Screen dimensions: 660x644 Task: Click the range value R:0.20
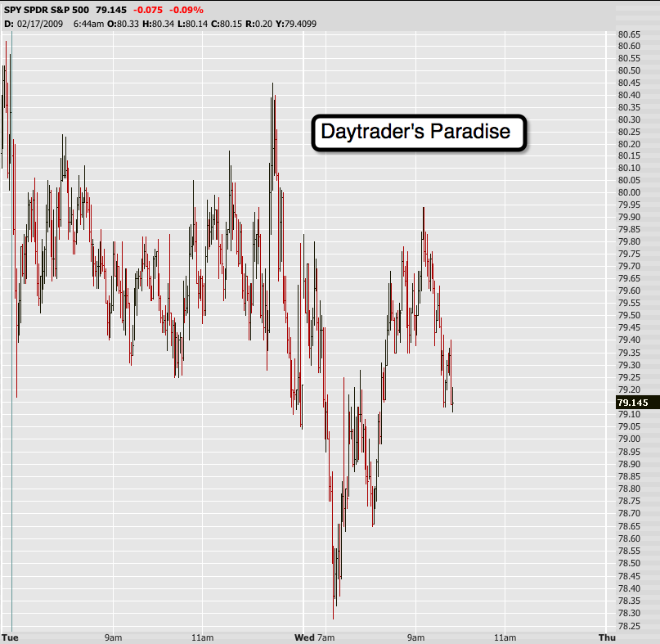[259, 24]
